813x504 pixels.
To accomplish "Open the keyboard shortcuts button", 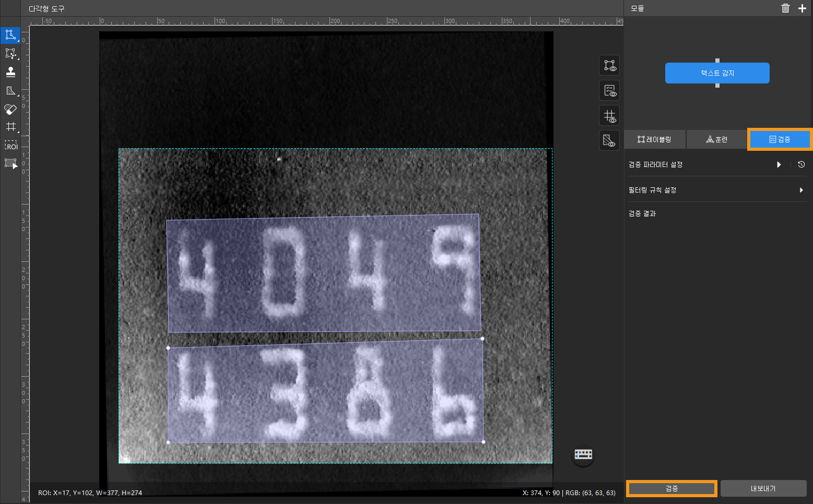I will click(583, 454).
